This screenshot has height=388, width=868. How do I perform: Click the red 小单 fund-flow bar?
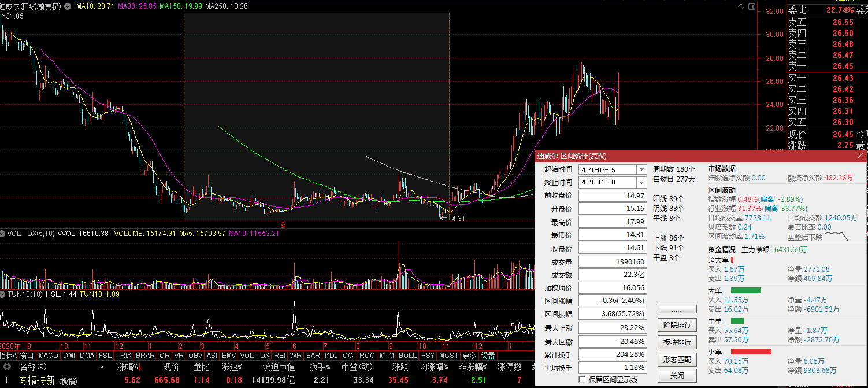click(751, 352)
